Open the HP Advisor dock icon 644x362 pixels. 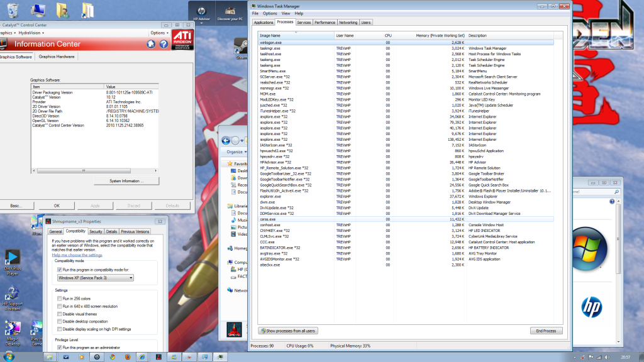click(x=201, y=13)
